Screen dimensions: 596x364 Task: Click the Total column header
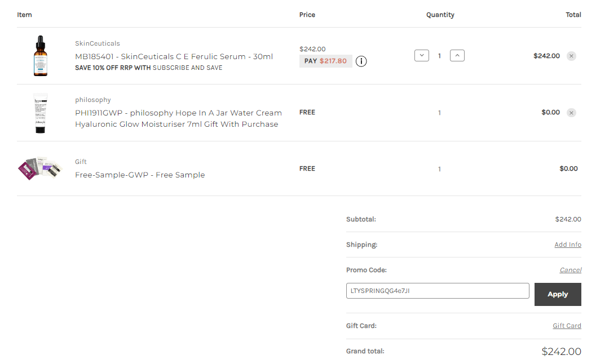(x=573, y=15)
